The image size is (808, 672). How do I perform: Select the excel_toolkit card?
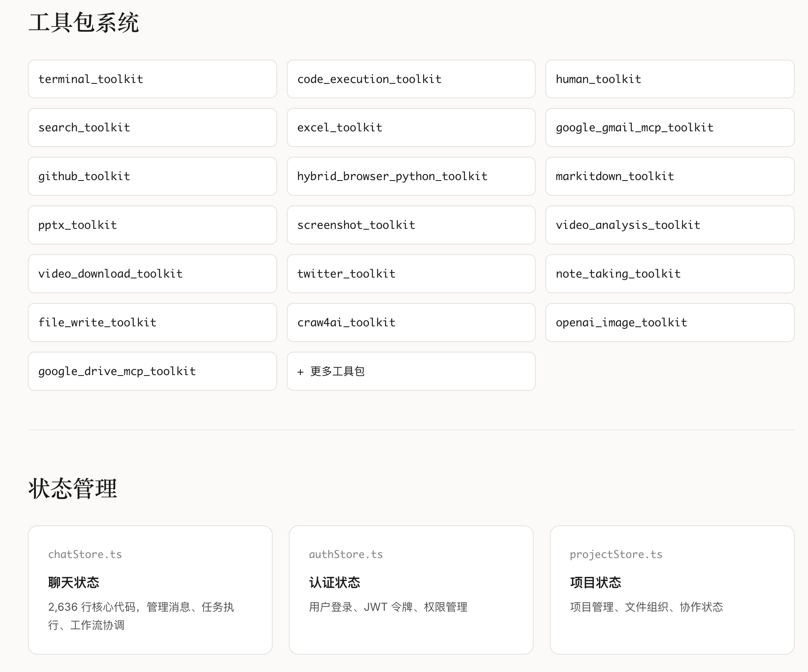coord(411,127)
